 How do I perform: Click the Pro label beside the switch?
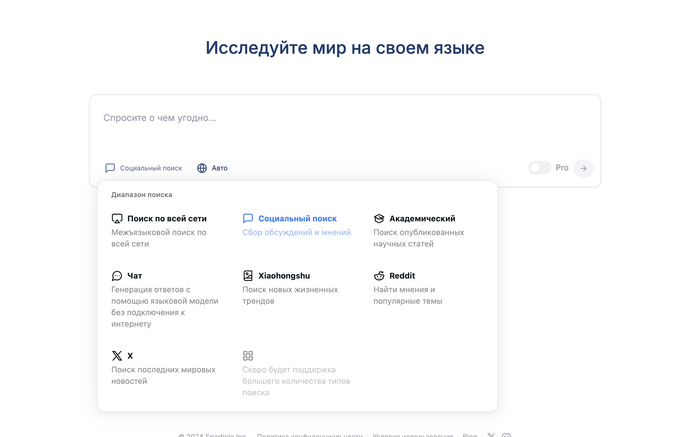(x=562, y=168)
